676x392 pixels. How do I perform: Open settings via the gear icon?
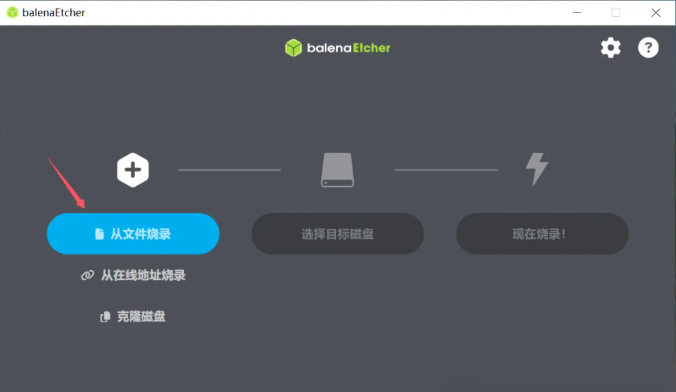point(610,47)
